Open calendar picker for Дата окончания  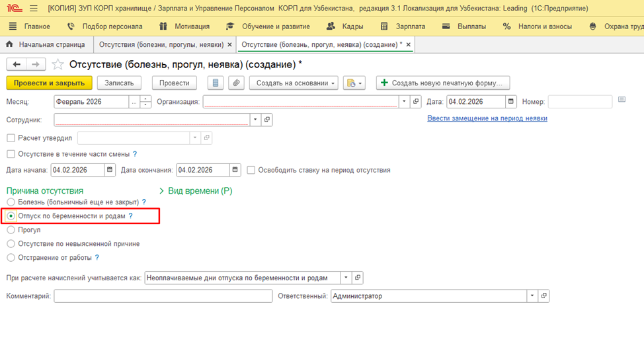(235, 170)
